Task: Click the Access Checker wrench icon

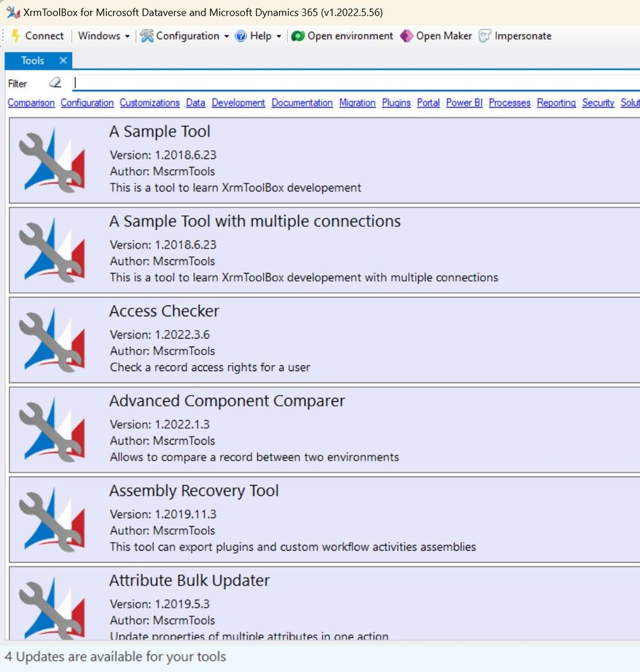Action: pyautogui.click(x=52, y=340)
